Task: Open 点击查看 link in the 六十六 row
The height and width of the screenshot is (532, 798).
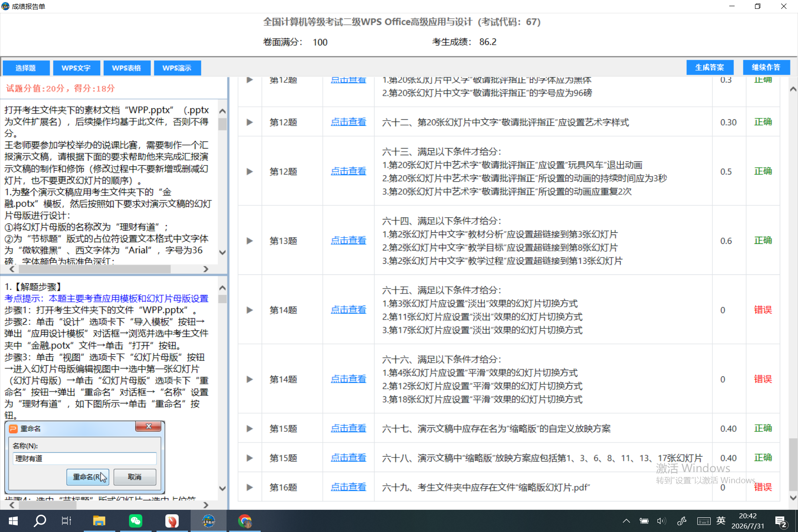Action: click(x=348, y=379)
